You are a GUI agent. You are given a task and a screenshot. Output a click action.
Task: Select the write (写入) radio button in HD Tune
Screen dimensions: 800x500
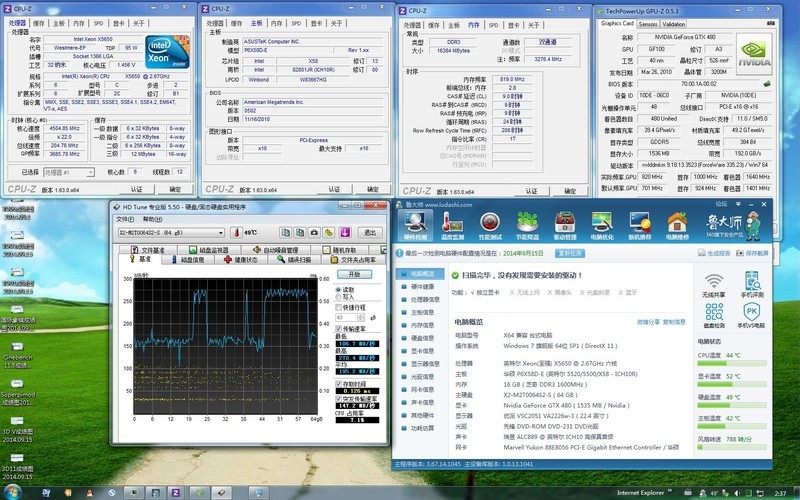click(338, 297)
